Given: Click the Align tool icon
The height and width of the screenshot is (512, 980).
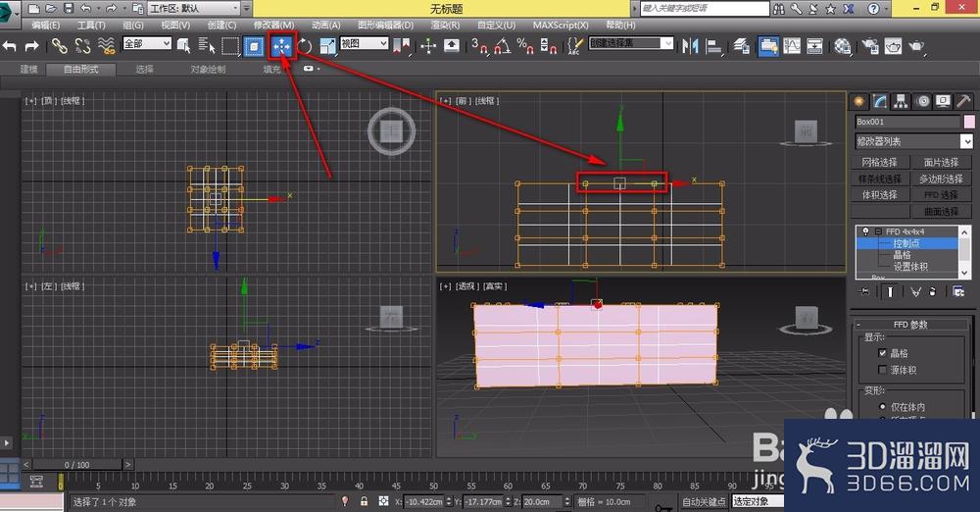Looking at the screenshot, I should 713,46.
